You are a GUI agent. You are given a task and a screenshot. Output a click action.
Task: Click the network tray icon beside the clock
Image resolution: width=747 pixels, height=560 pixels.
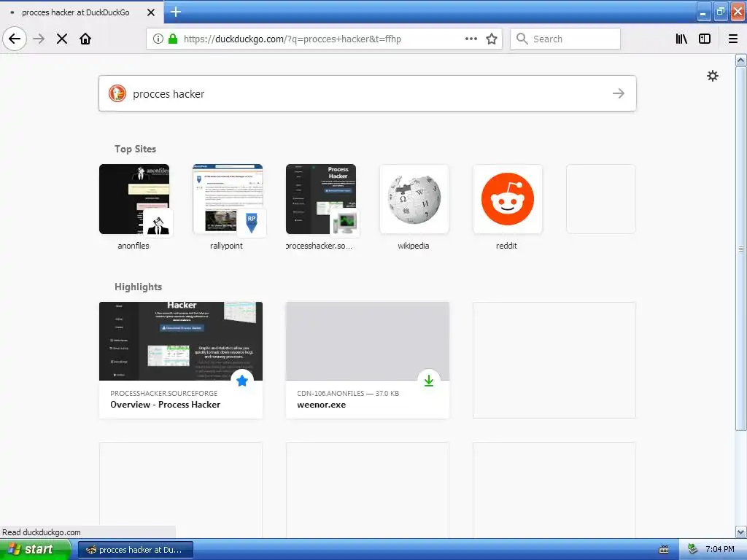(692, 550)
